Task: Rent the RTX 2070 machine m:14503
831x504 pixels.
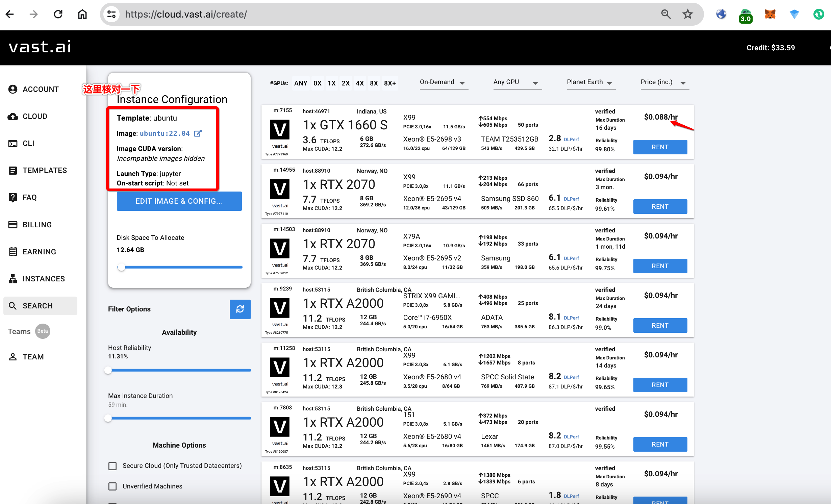Action: click(x=660, y=266)
